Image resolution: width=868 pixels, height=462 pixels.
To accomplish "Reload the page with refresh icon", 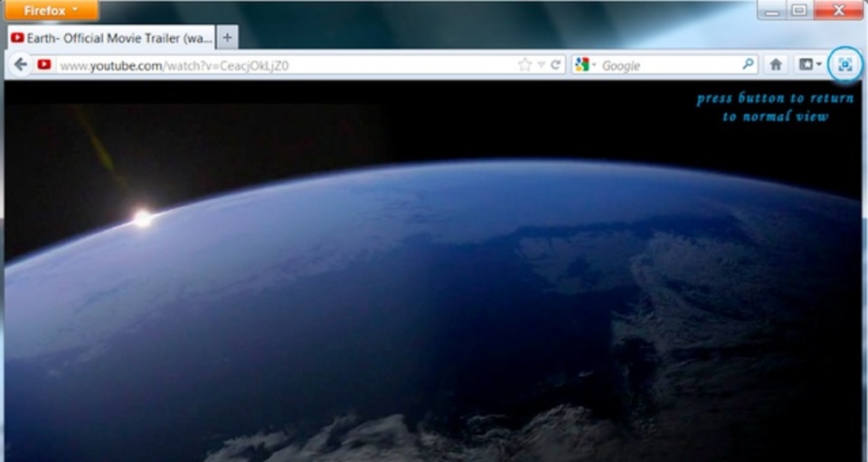I will pyautogui.click(x=556, y=65).
